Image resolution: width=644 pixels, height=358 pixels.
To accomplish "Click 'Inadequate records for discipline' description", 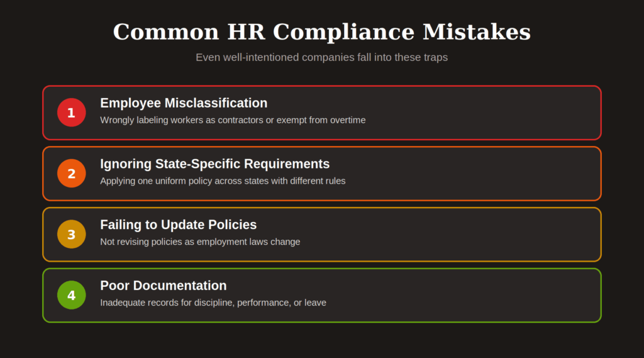I will tap(213, 303).
